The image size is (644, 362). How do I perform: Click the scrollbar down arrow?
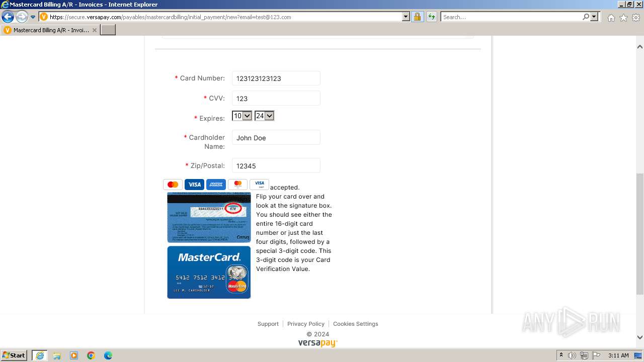(640, 337)
